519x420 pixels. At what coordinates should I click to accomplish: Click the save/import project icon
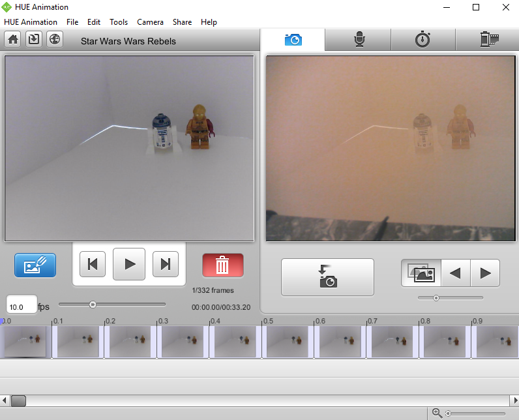(x=34, y=39)
